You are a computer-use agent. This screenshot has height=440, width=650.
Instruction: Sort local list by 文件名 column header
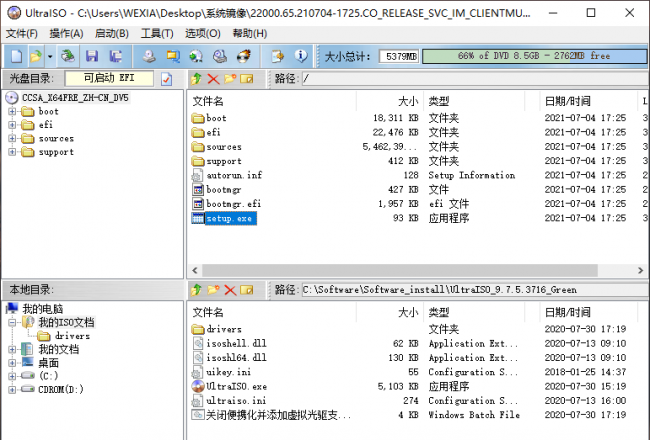point(208,312)
